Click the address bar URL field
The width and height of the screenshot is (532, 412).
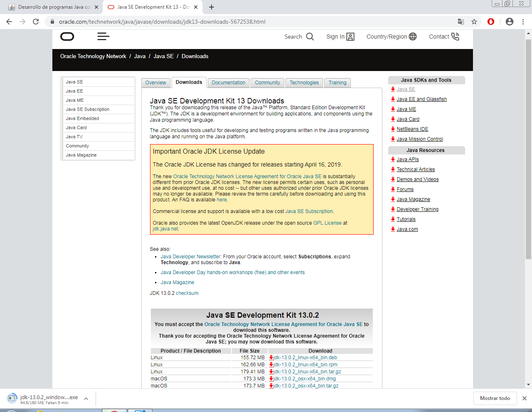pos(249,22)
